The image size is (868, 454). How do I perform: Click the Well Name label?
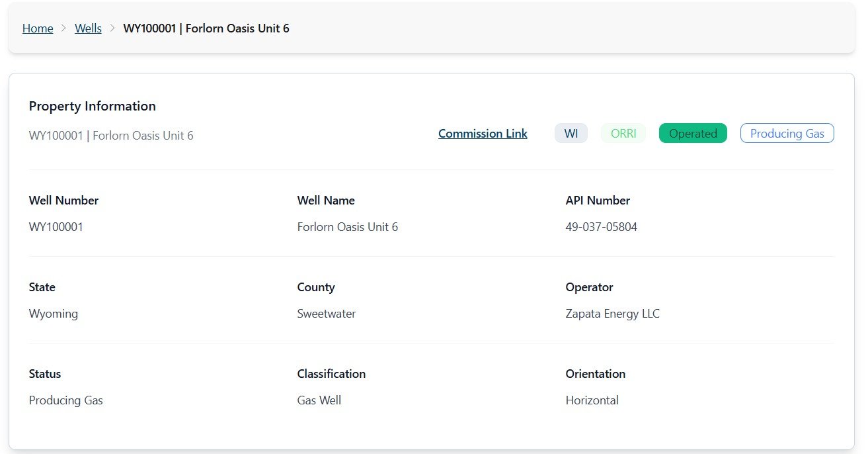tap(326, 201)
